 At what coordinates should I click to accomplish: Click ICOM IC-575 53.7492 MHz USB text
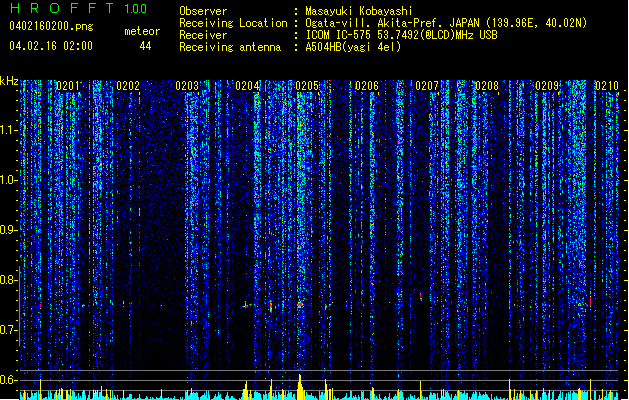(402, 35)
